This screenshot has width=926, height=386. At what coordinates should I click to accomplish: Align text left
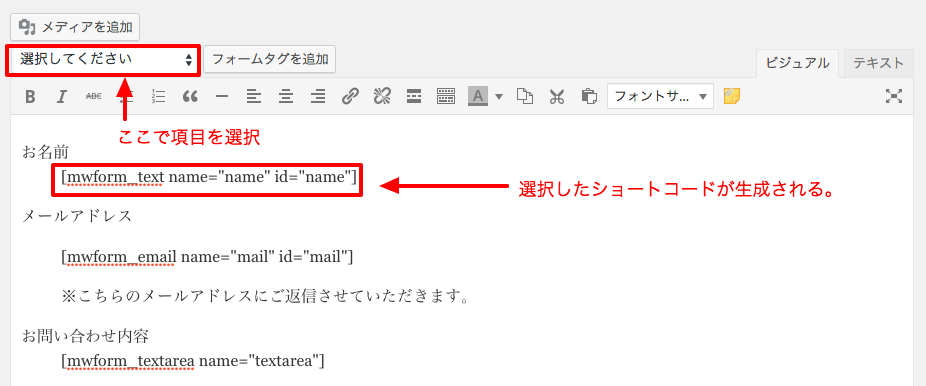point(254,96)
